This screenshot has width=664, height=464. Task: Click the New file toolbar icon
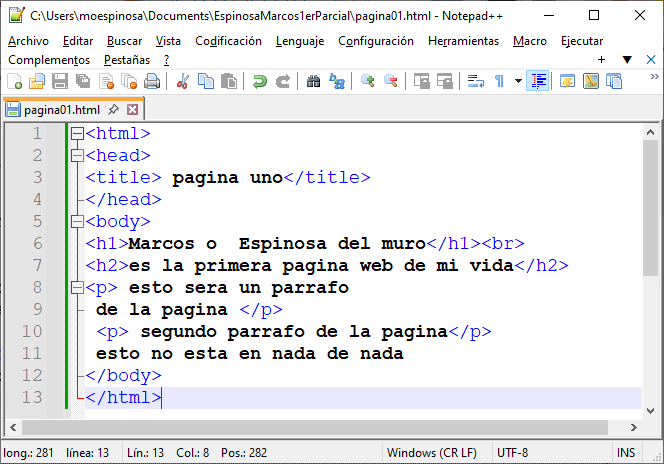pos(16,81)
